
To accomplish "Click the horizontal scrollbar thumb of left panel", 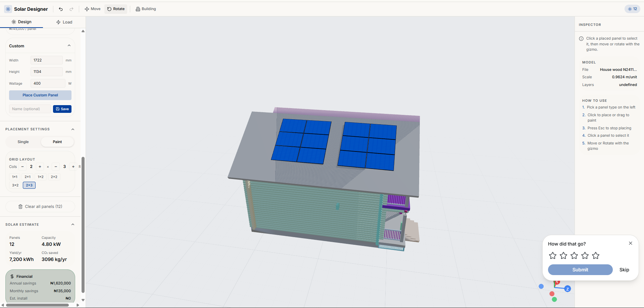I will (x=37, y=305).
